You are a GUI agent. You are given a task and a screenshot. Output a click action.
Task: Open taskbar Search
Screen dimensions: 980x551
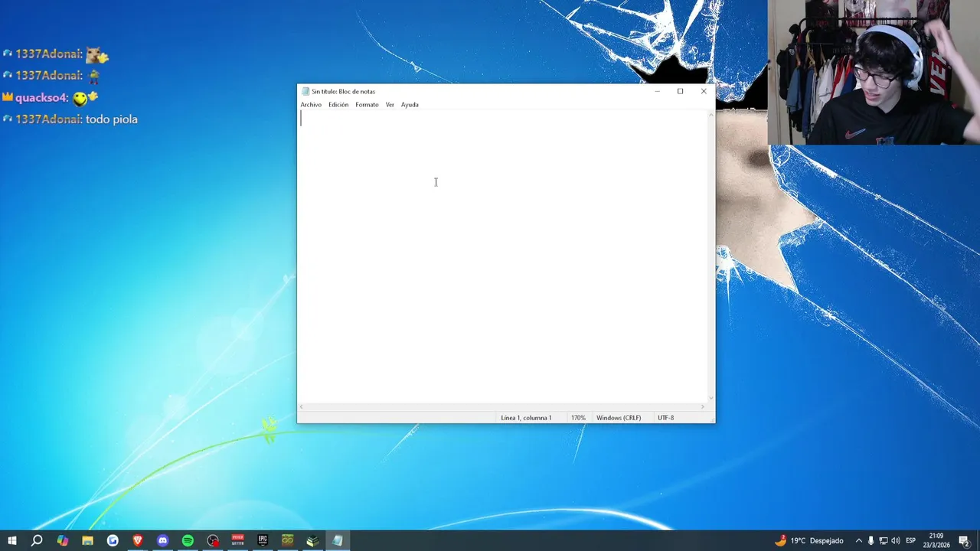tap(37, 541)
